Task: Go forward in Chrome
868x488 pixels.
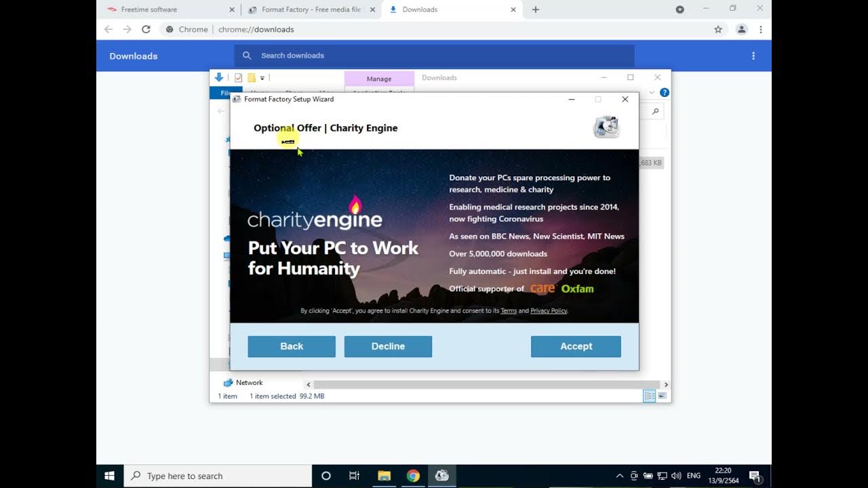Action: point(127,29)
